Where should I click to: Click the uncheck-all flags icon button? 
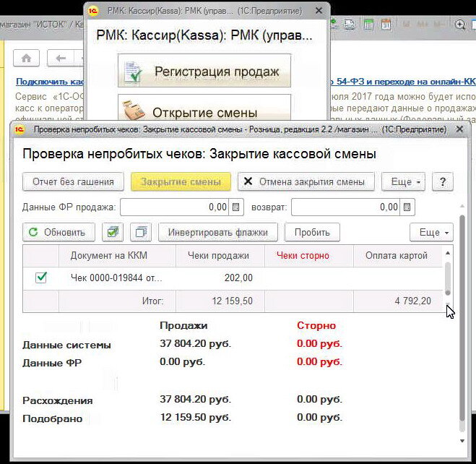coord(141,232)
